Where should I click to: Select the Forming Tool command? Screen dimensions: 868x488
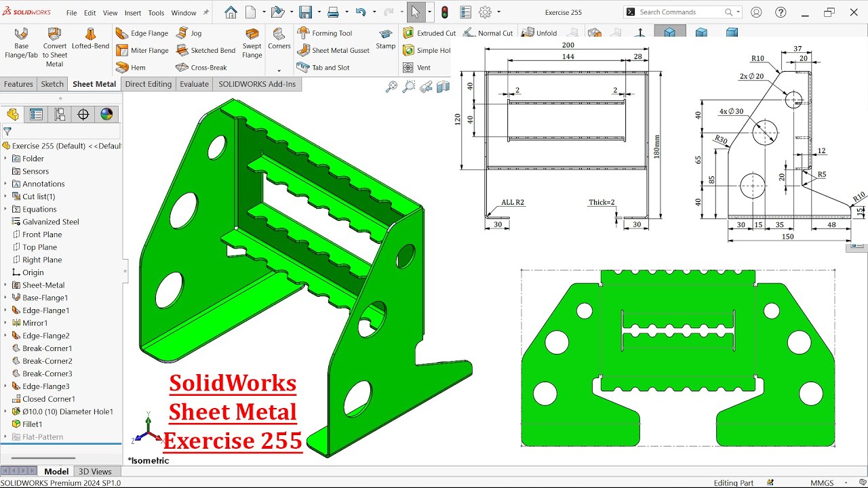(x=324, y=33)
